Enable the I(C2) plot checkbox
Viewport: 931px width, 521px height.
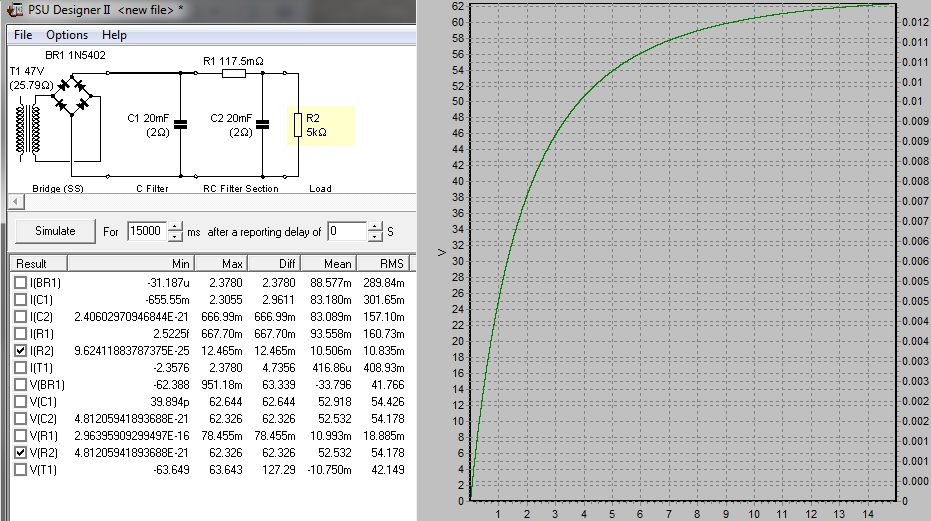pos(21,317)
